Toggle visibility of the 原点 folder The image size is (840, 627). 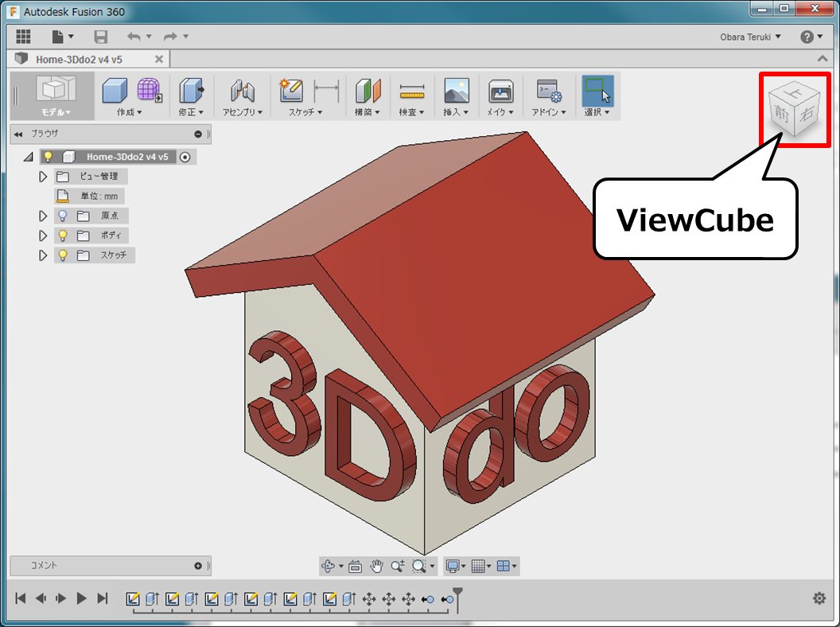tap(61, 216)
